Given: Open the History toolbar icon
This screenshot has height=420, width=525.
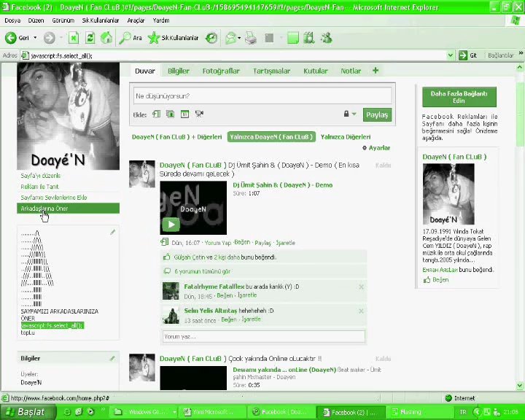Looking at the screenshot, I should click(x=211, y=38).
